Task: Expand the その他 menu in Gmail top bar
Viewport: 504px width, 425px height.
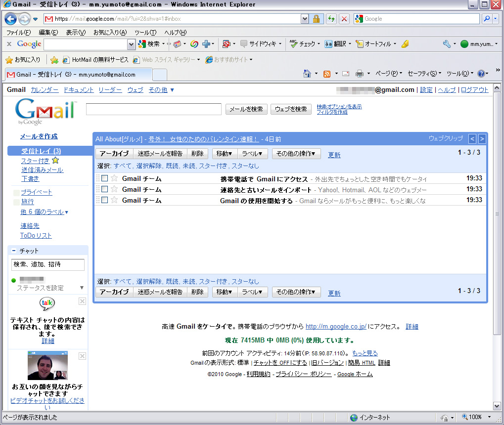Action: 161,90
